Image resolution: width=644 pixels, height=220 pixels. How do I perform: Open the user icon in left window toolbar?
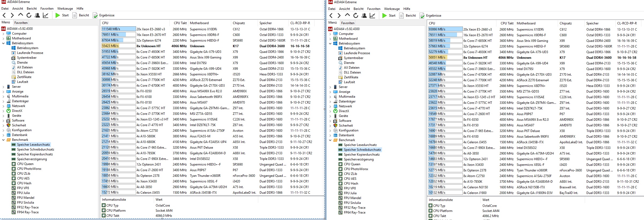pyautogui.click(x=37, y=15)
